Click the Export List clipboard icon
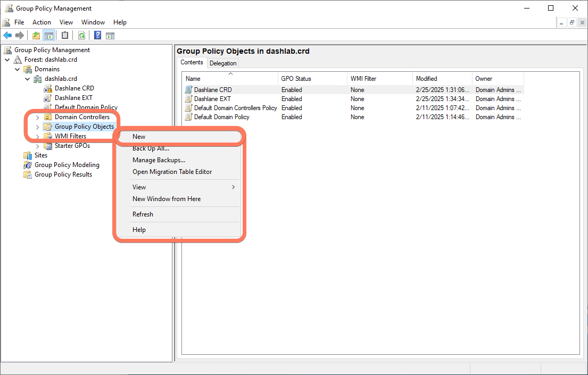The width and height of the screenshot is (588, 375). coord(65,36)
